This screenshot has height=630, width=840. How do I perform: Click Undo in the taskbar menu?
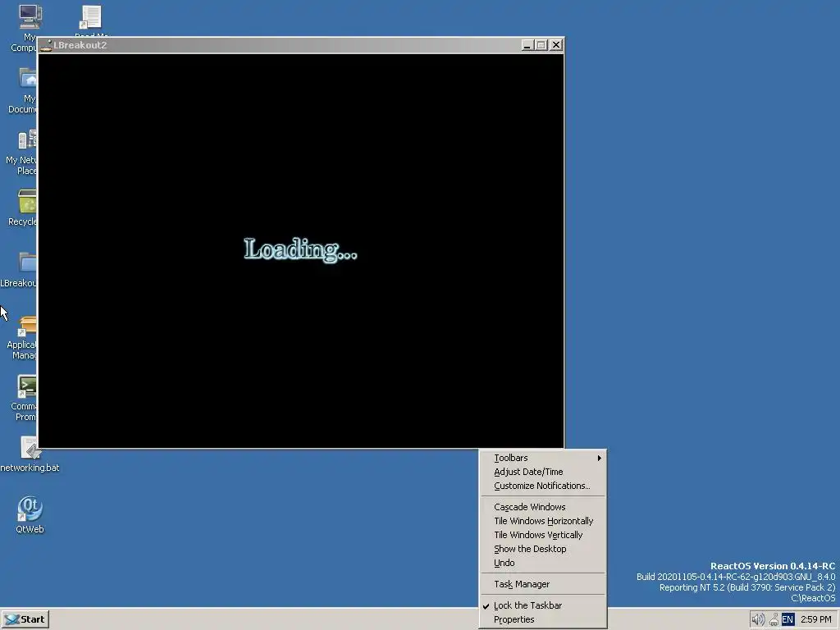click(543, 563)
